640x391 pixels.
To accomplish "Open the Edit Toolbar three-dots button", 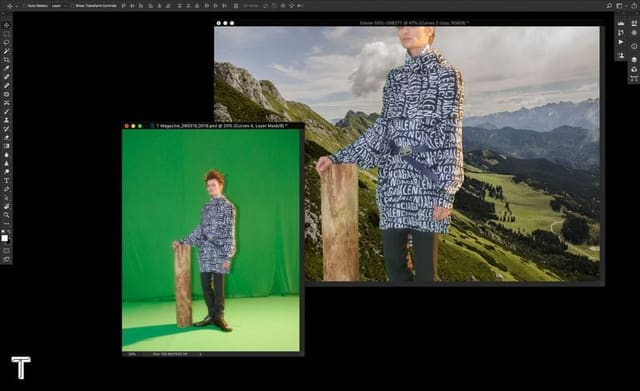I will (7, 224).
